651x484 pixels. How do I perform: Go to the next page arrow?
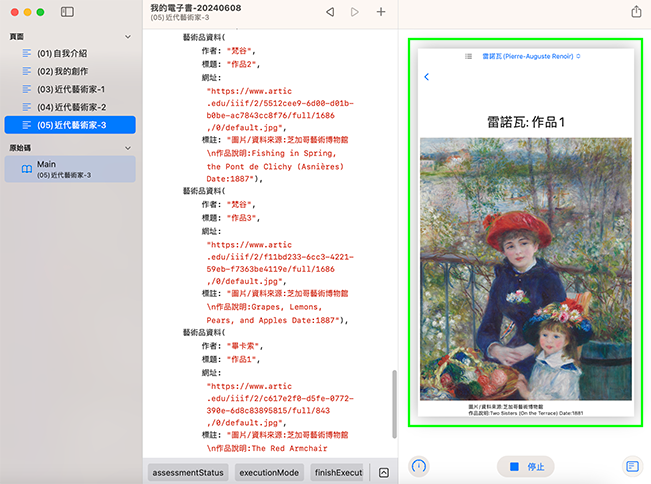[355, 12]
